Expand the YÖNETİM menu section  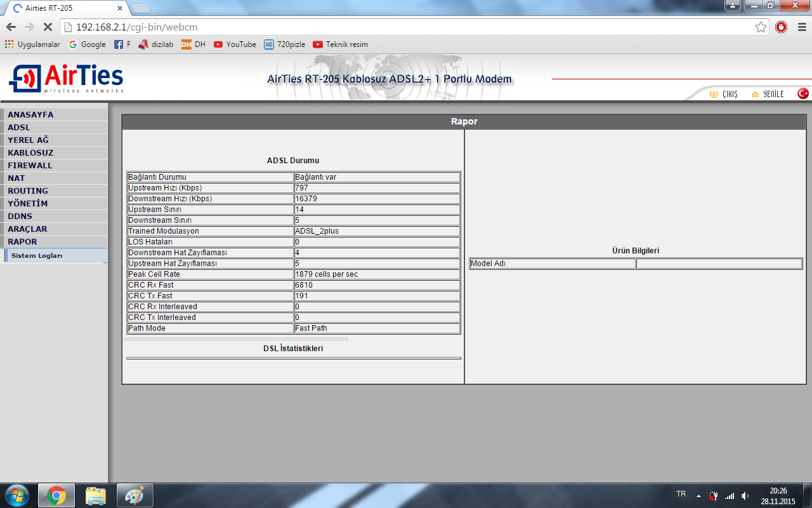(x=27, y=204)
